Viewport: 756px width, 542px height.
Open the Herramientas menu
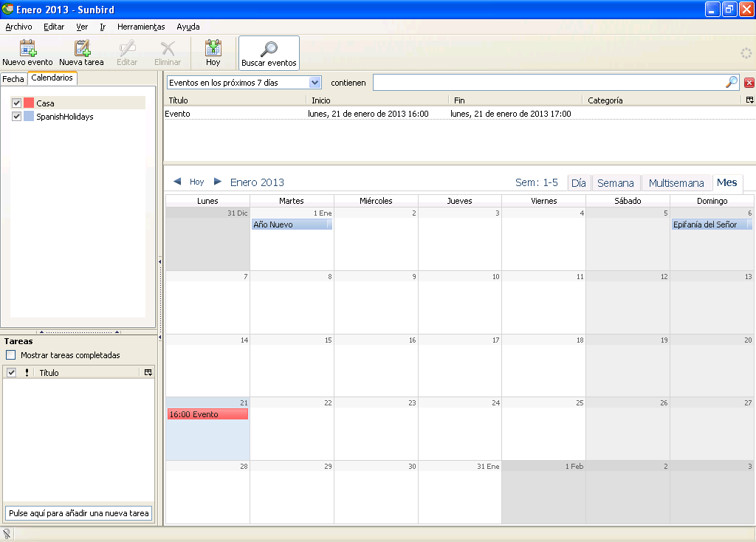141,27
